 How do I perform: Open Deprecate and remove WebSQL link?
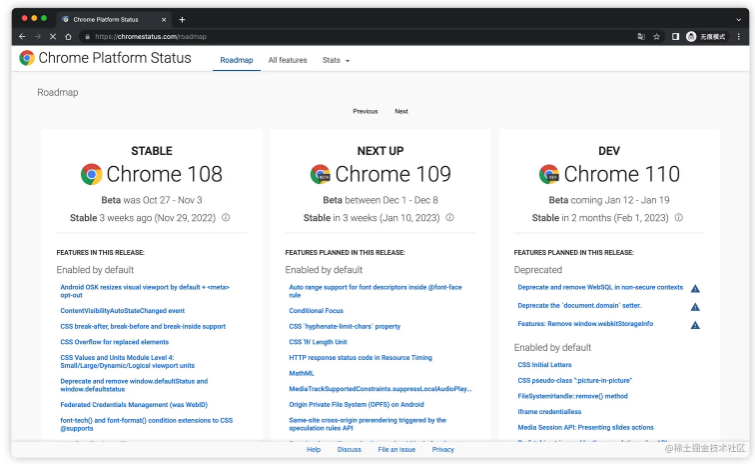pyautogui.click(x=600, y=287)
